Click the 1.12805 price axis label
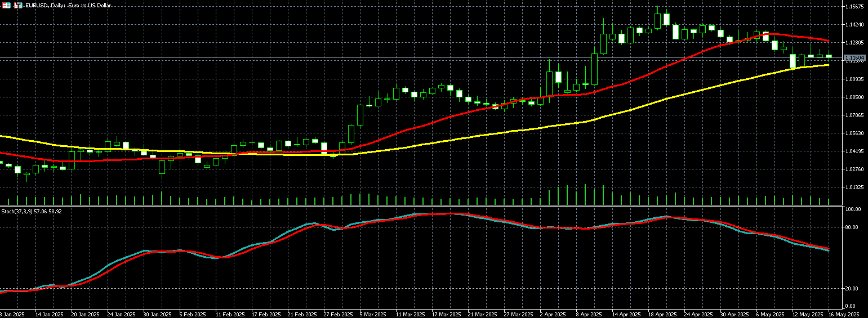868x318 pixels. pos(854,43)
